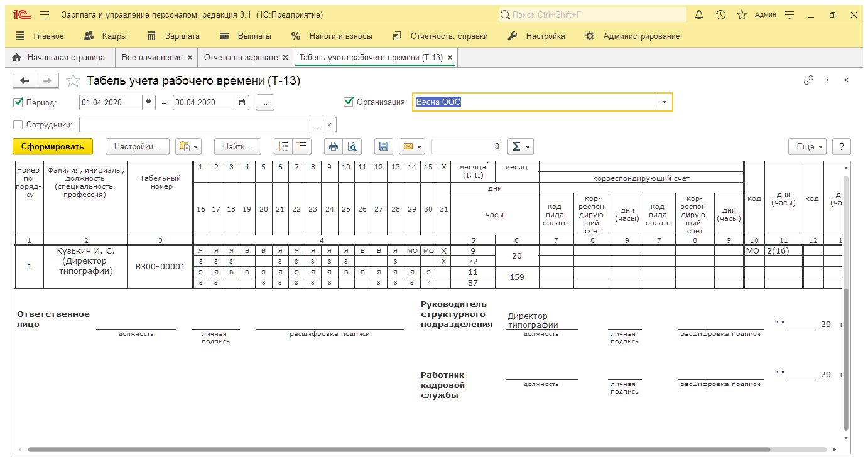Viewport: 868px width, 467px height.
Task: Click the Сформировать button
Action: point(53,146)
